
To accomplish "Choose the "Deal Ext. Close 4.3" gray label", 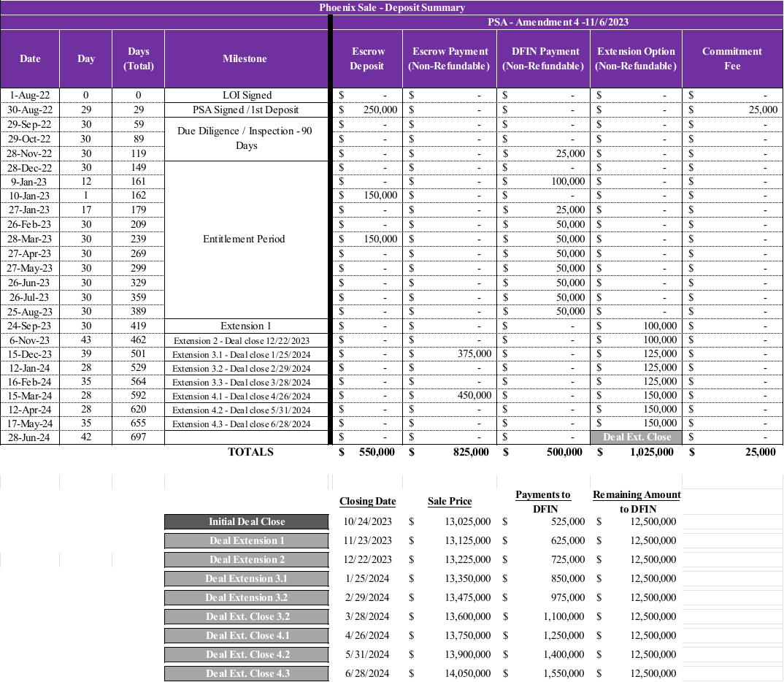I will [x=246, y=673].
